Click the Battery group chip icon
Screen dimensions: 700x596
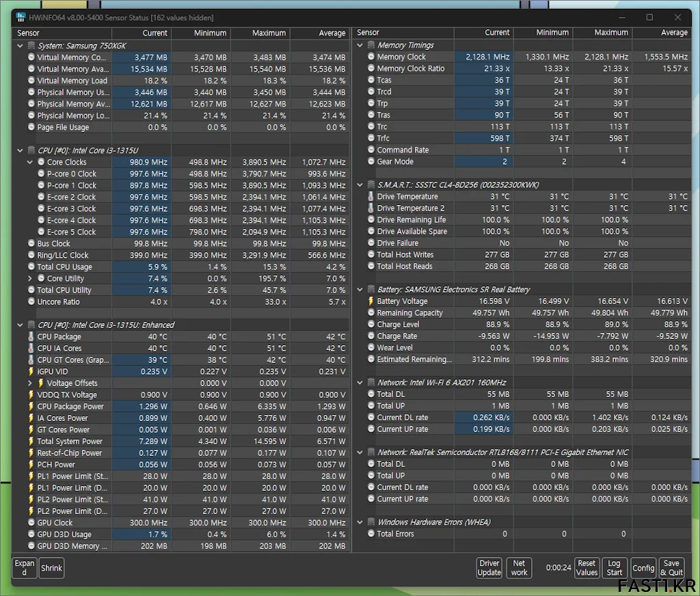pyautogui.click(x=371, y=289)
